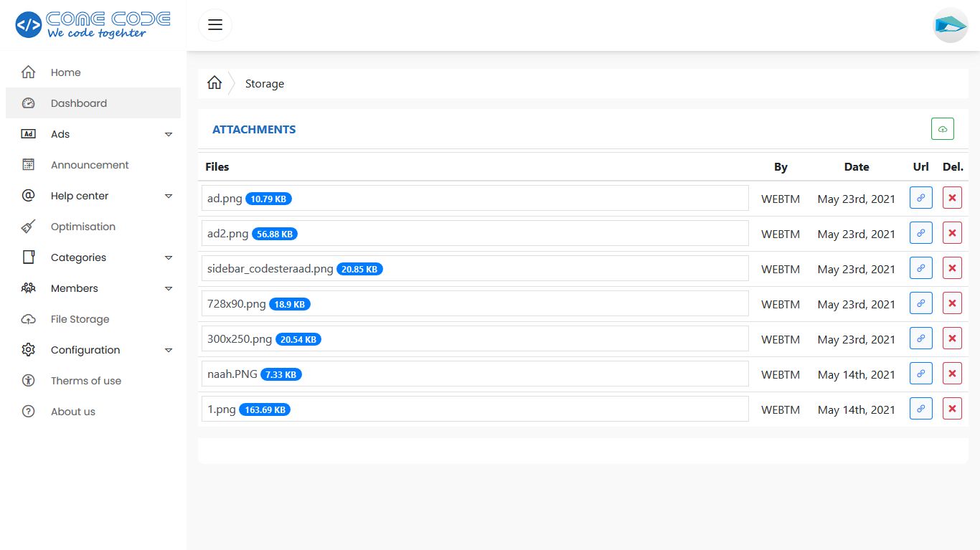Image resolution: width=980 pixels, height=550 pixels.
Task: Copy URL link for sidebar_codesteraad.png
Action: [920, 268]
